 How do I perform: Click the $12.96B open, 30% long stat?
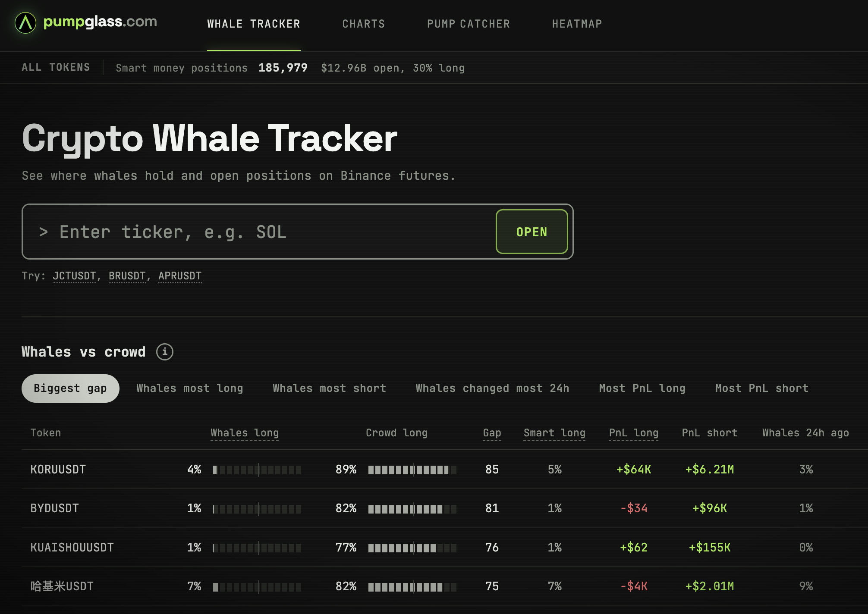tap(393, 68)
